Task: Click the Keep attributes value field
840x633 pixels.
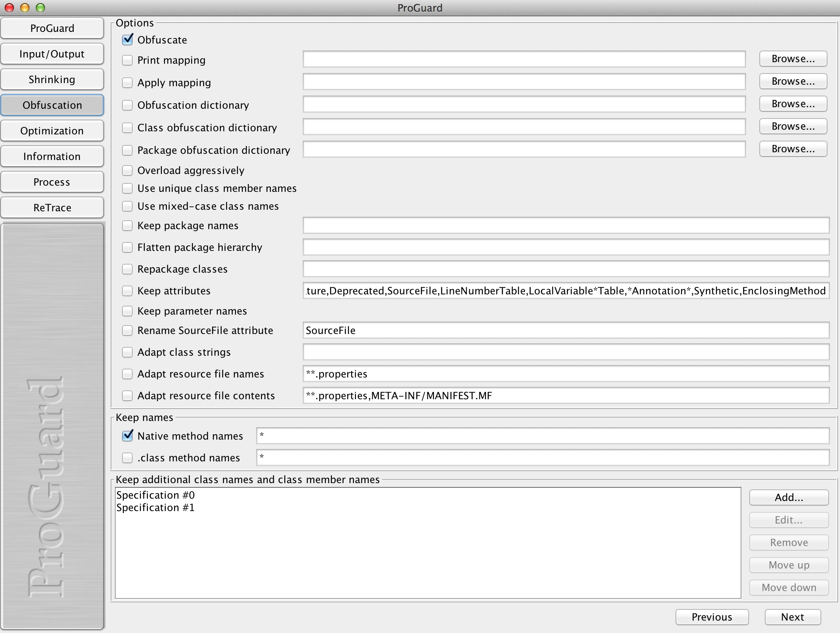Action: coord(566,290)
